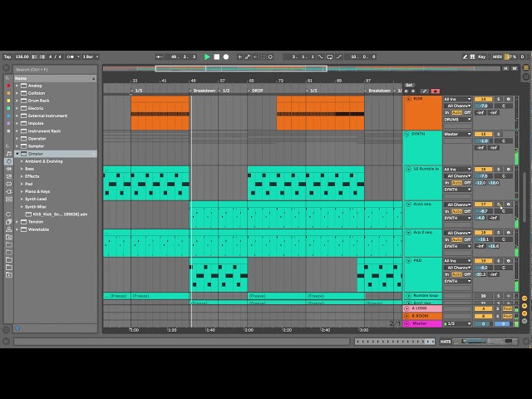
Task: Click the PAD track volume value -8.2
Action: point(483,268)
